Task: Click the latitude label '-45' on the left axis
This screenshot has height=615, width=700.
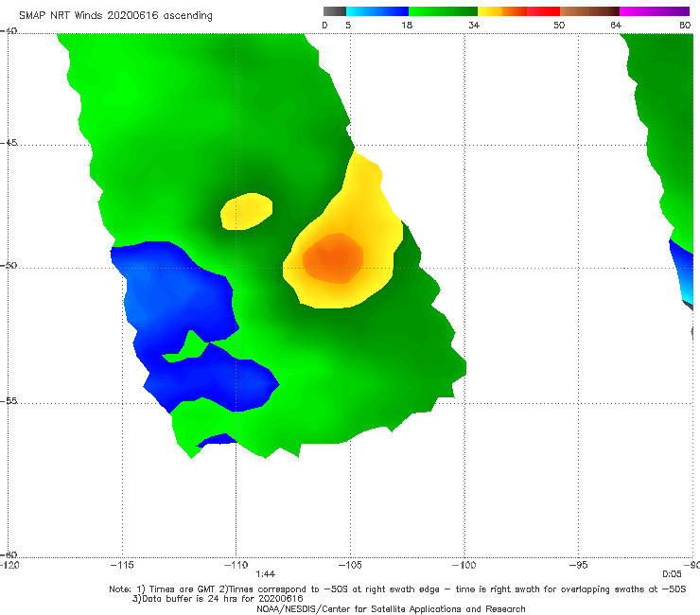Action: coord(9,143)
